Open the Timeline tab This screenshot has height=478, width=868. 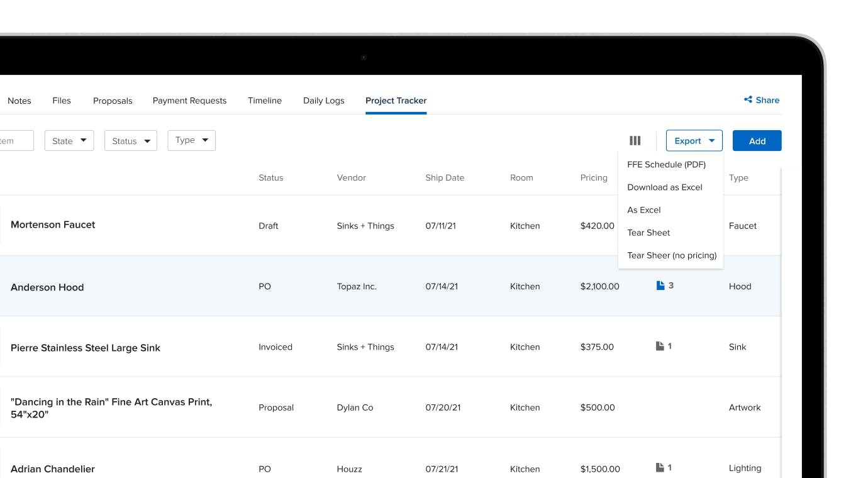[265, 101]
